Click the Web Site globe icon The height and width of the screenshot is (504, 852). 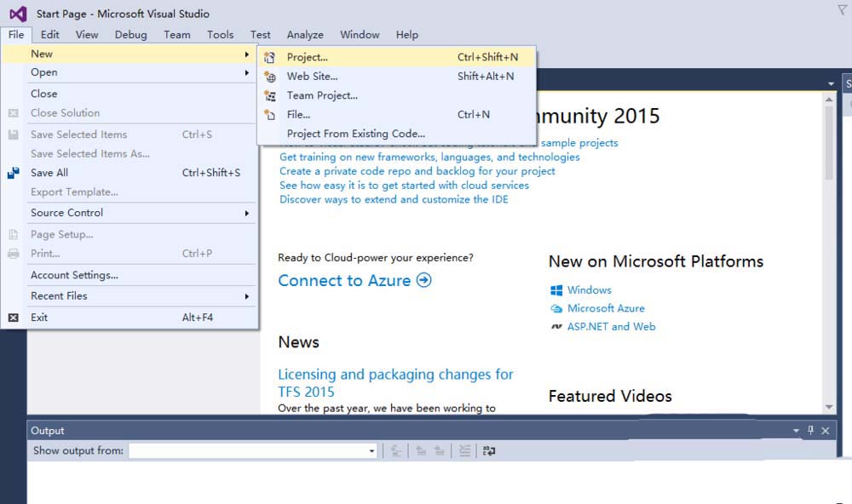coord(270,77)
